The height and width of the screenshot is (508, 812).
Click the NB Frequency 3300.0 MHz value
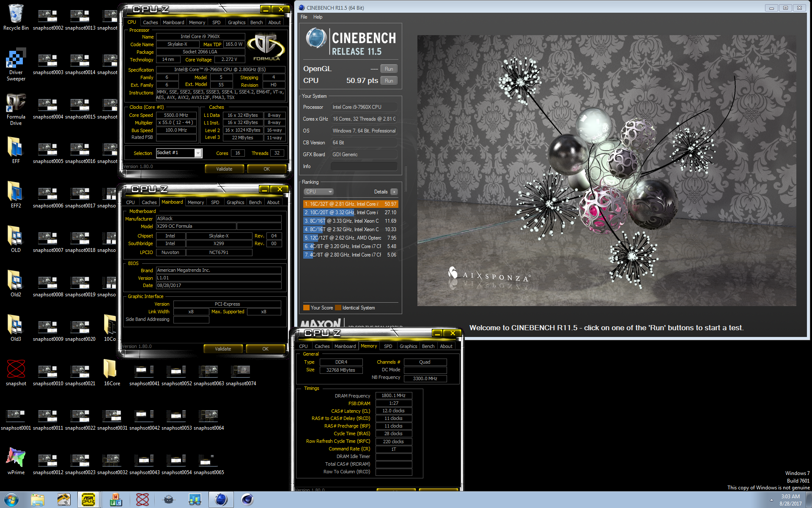pos(425,378)
